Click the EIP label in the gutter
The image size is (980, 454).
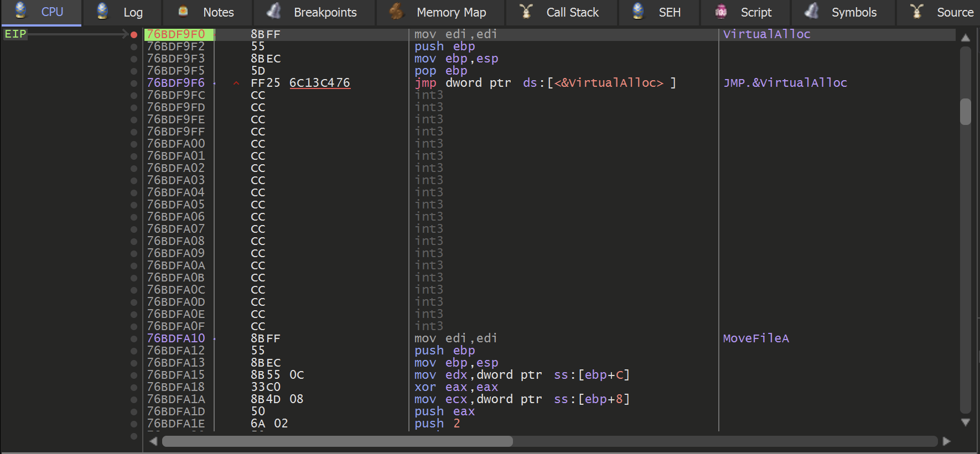(x=15, y=34)
